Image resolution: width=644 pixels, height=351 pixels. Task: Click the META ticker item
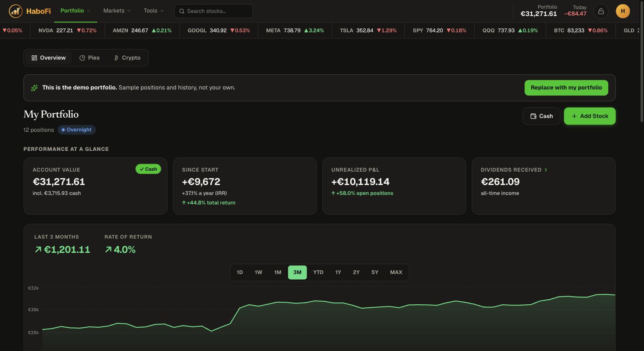(x=295, y=31)
